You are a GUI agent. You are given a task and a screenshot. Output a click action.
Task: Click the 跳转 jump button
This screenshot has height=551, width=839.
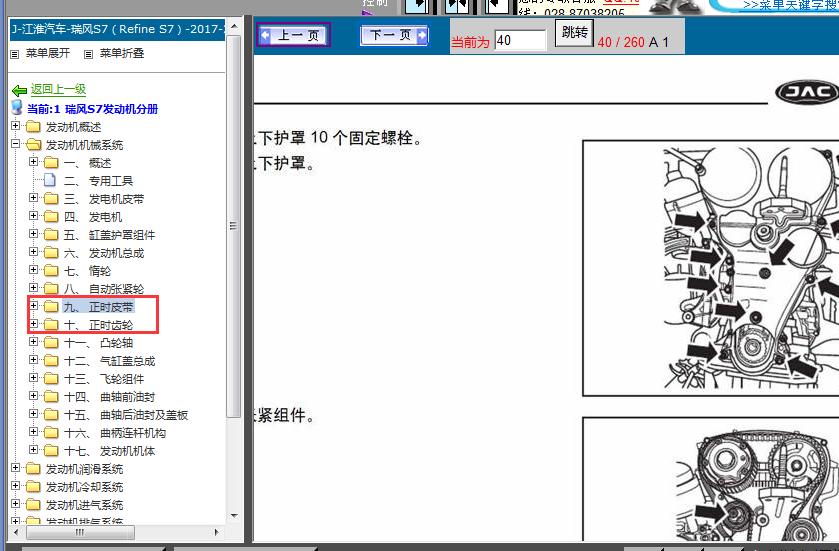(574, 33)
